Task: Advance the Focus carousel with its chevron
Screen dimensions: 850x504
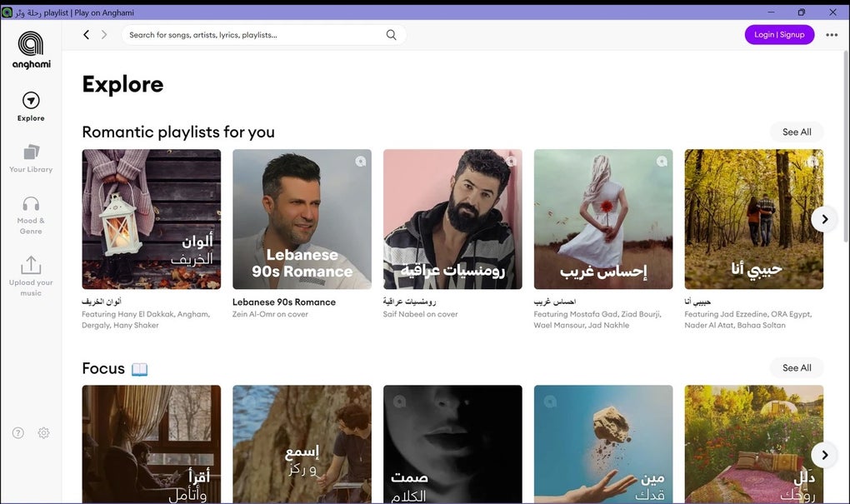Action: 824,455
